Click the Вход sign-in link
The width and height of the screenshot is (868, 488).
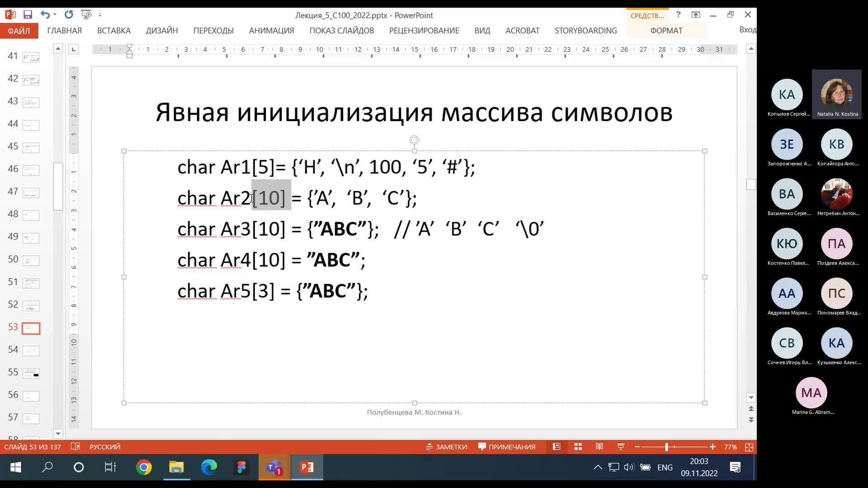[748, 30]
